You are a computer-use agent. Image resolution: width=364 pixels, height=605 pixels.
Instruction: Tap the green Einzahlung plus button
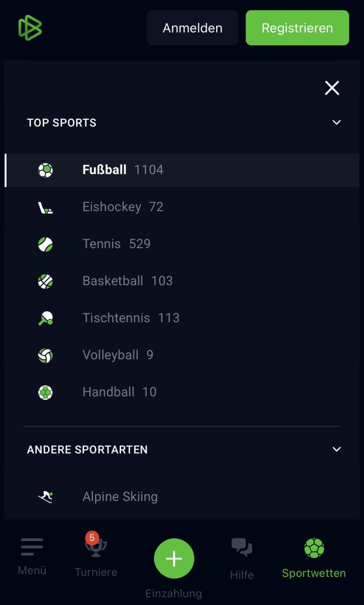(174, 559)
